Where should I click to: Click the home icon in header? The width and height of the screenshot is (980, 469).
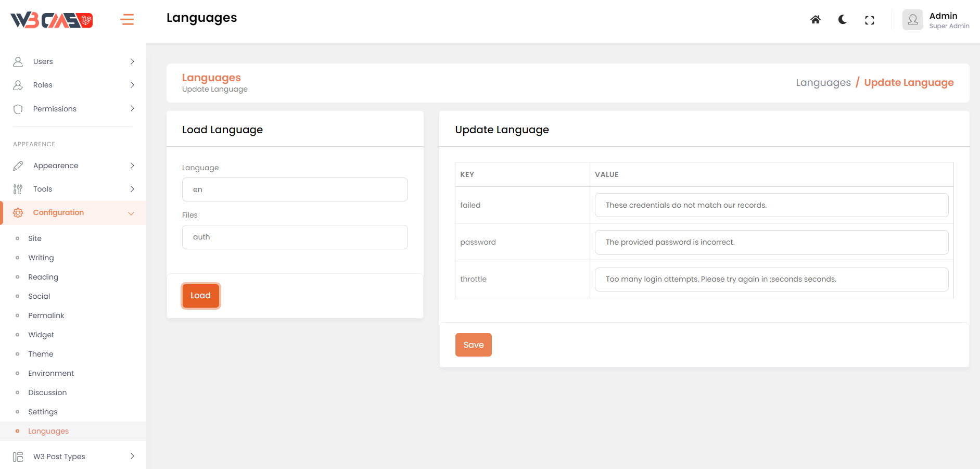click(815, 20)
